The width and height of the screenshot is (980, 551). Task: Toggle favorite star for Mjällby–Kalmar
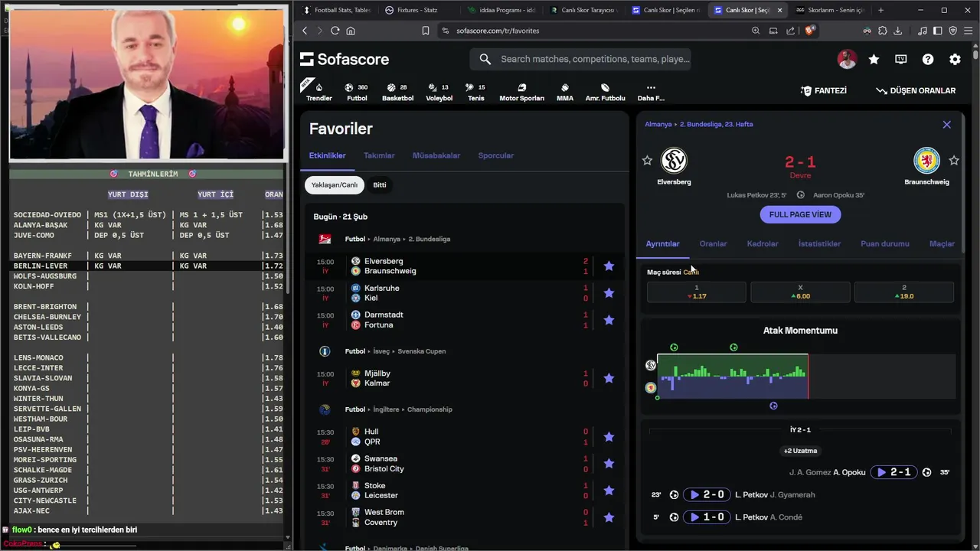609,378
